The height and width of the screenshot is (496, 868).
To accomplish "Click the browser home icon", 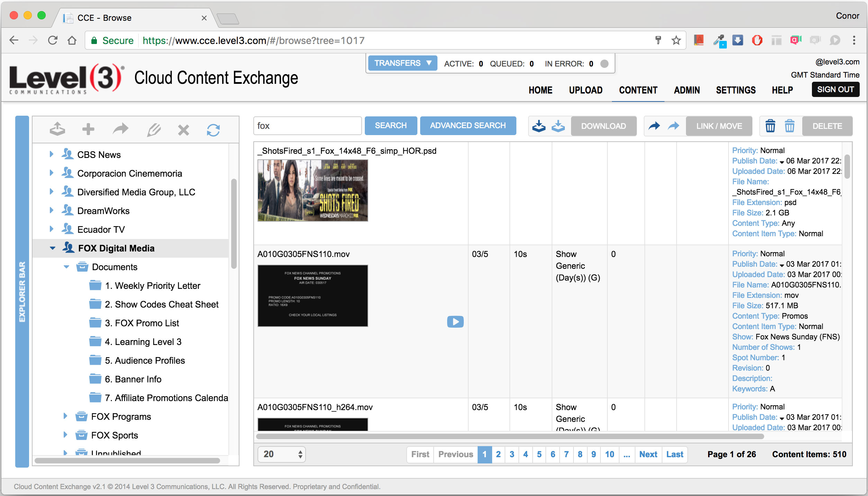I will pos(72,41).
